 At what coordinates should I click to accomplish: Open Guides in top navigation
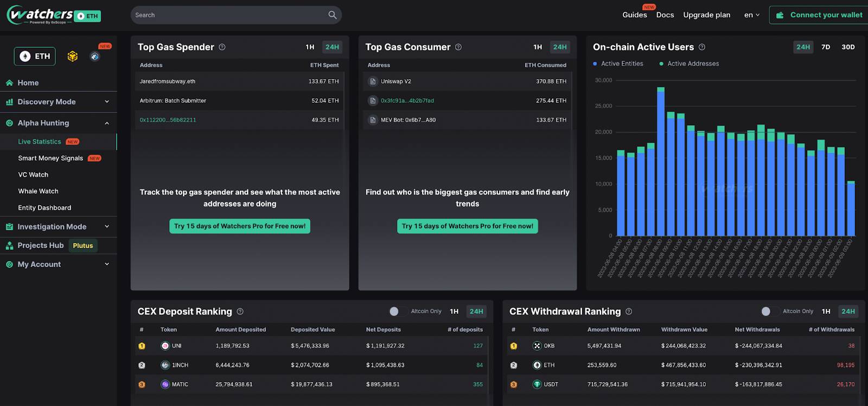coord(634,15)
